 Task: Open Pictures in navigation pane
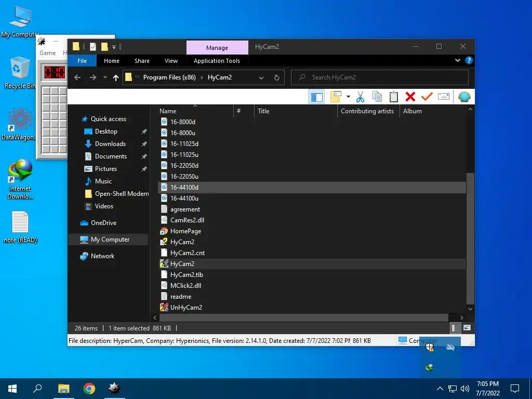[x=105, y=169]
